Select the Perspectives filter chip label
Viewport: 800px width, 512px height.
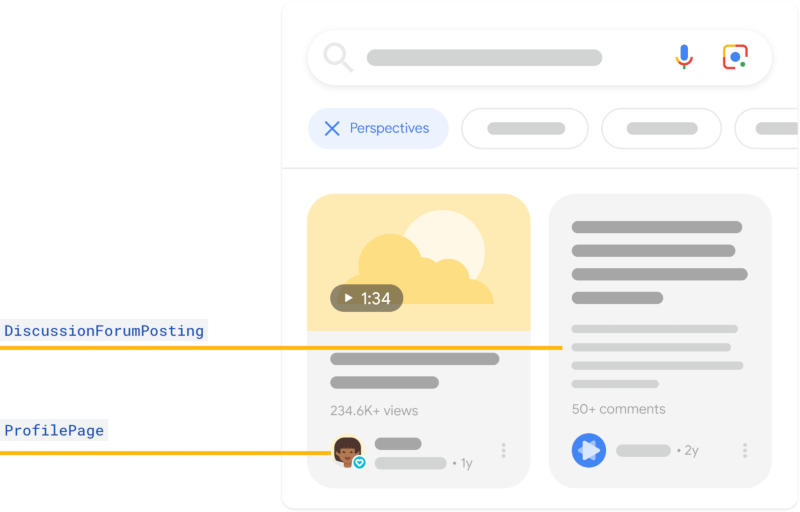pos(389,129)
